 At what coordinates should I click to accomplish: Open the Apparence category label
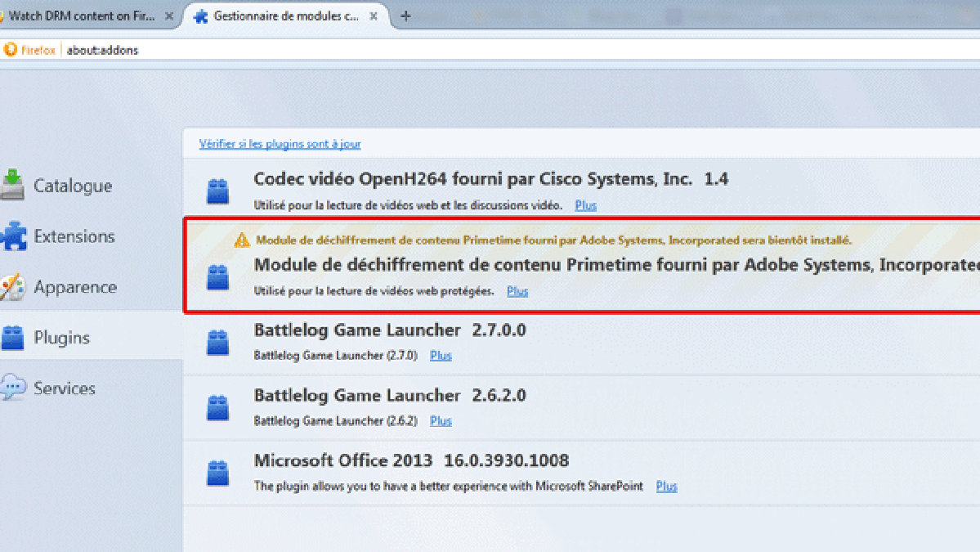pyautogui.click(x=75, y=287)
